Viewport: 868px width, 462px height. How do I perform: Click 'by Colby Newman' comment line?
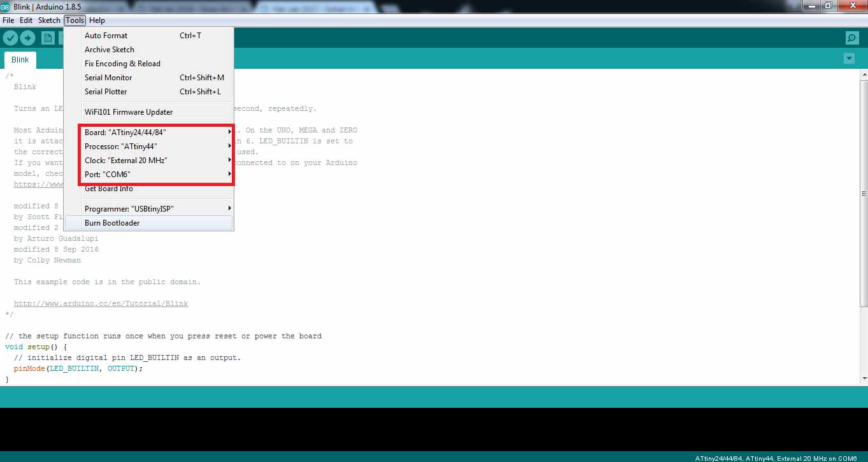pos(47,261)
